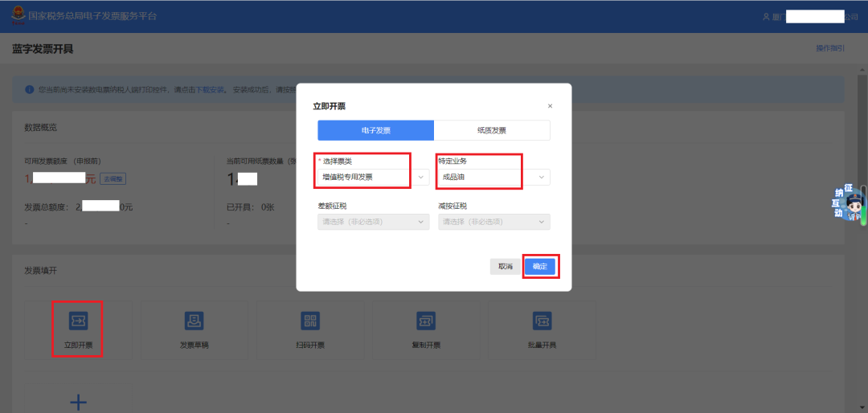Close the 立即开票 dialog
868x413 pixels.
point(550,106)
